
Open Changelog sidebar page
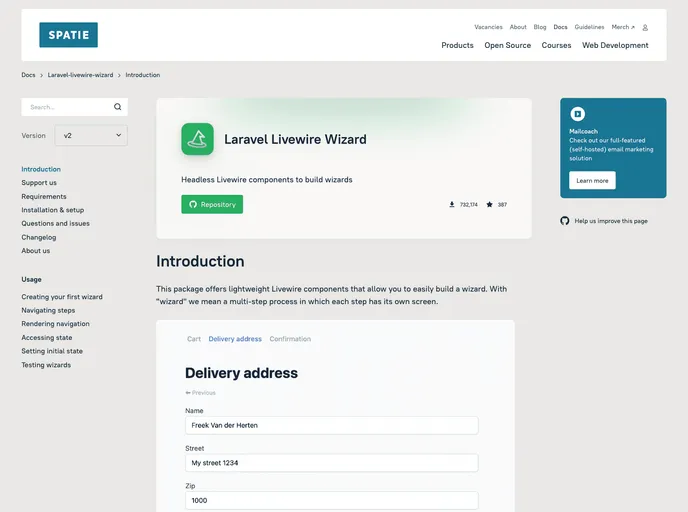(39, 237)
